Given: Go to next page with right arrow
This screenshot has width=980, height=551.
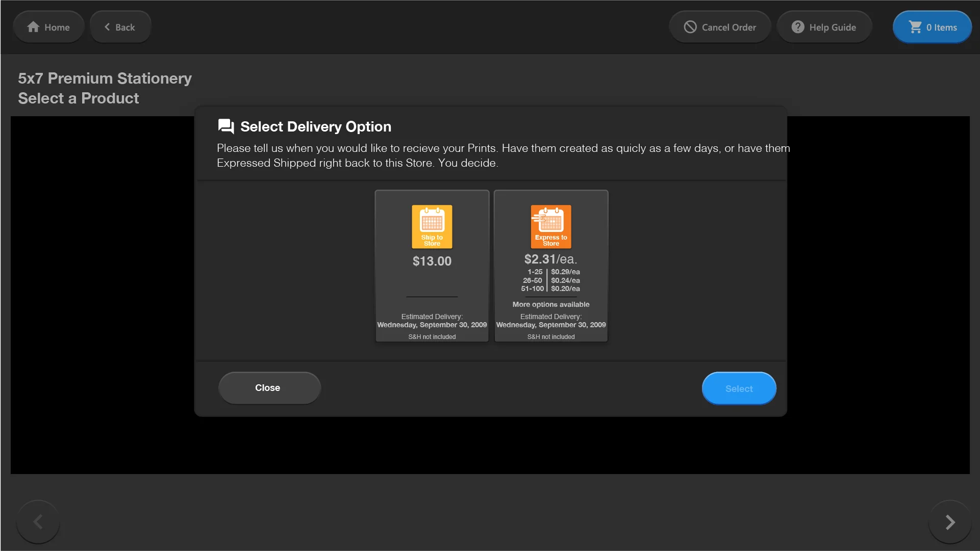Looking at the screenshot, I should [949, 522].
